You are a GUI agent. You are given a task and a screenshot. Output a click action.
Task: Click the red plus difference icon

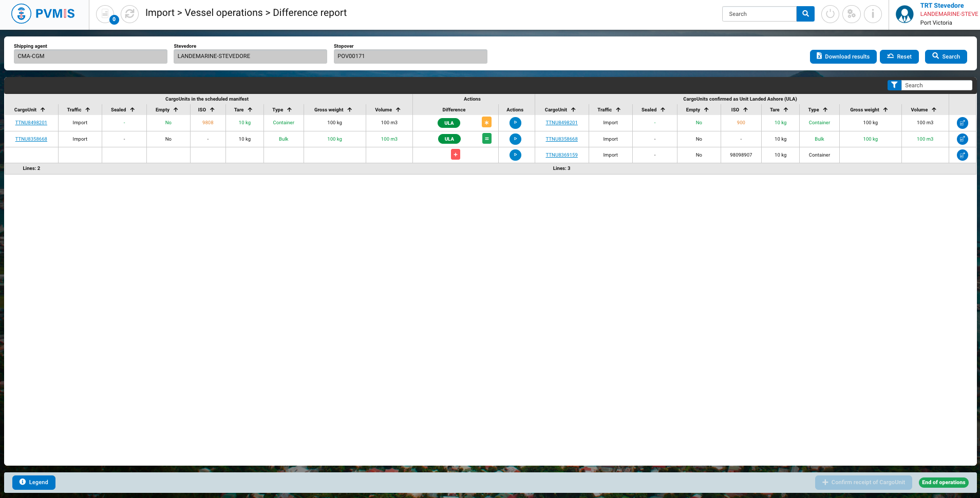[x=456, y=155]
